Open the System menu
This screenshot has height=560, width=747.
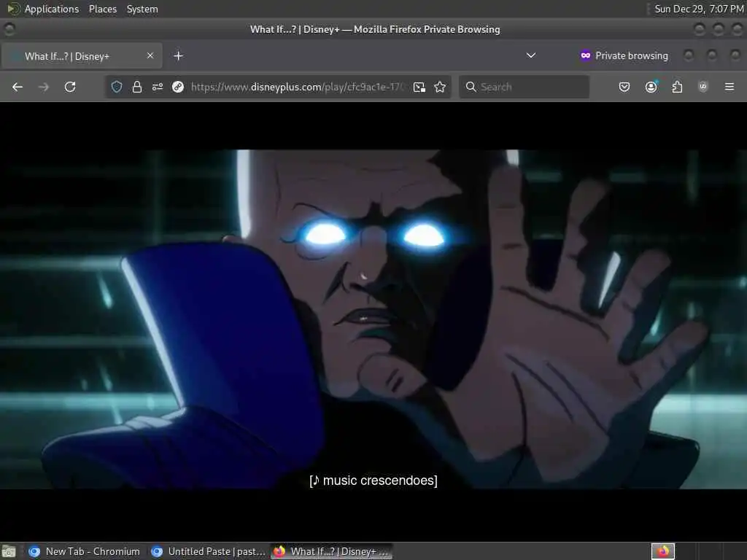(x=142, y=9)
